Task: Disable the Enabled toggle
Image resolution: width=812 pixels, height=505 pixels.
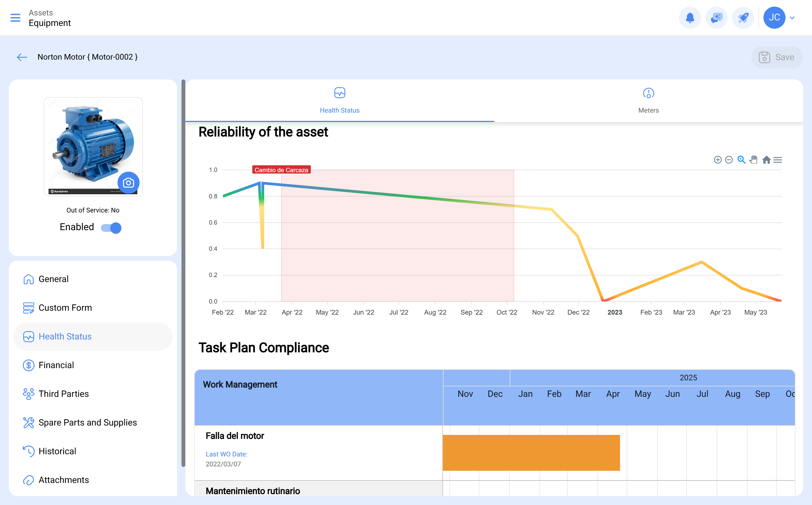Action: click(x=111, y=227)
